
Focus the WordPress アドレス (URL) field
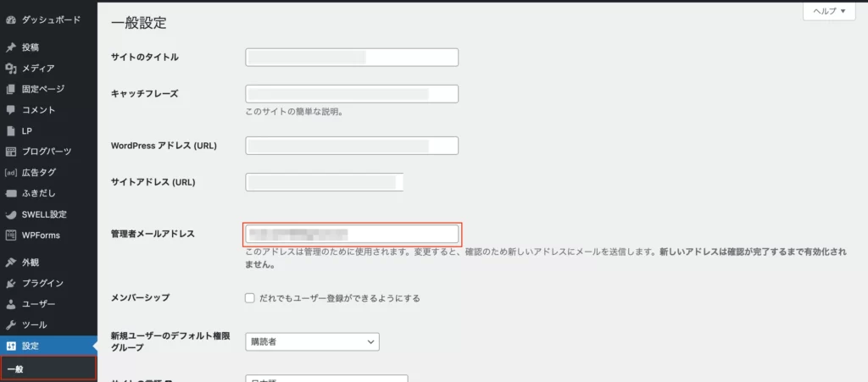(352, 146)
